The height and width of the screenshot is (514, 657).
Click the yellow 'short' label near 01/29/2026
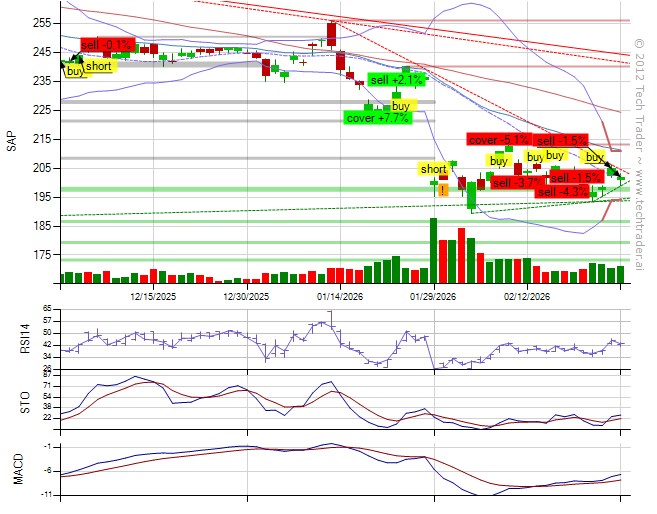[434, 169]
